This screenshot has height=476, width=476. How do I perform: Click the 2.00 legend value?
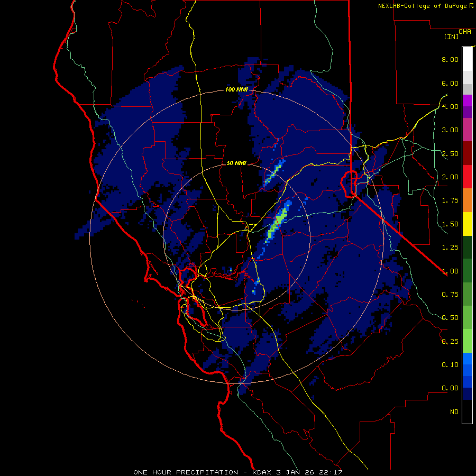(x=450, y=177)
